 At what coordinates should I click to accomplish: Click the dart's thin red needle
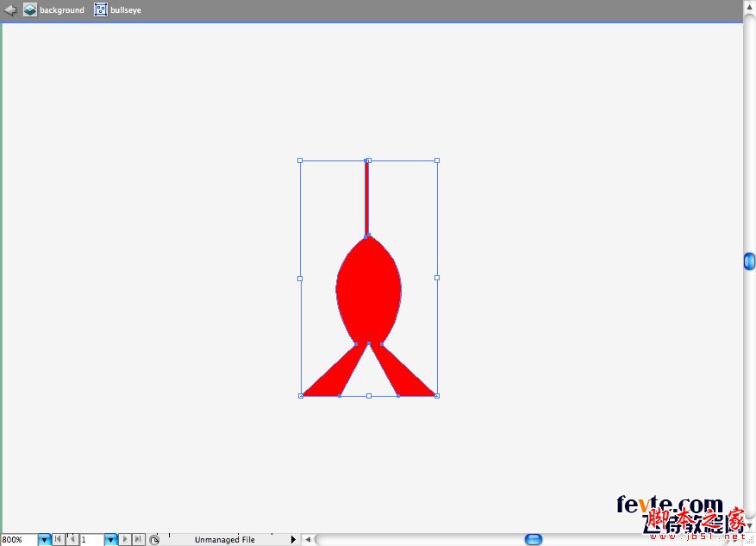367,198
